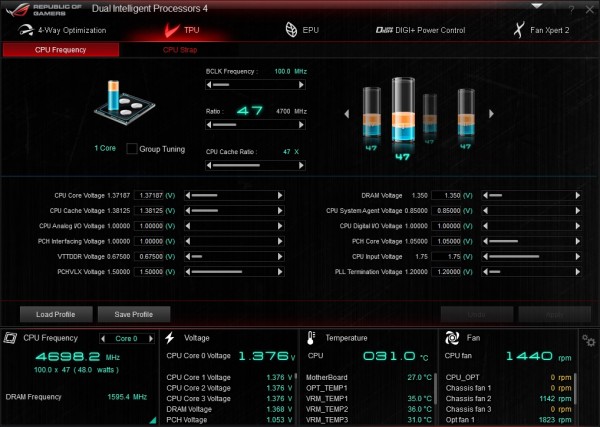Screen dimensions: 600x427
Task: Select the EPU leaf icon
Action: pos(291,30)
